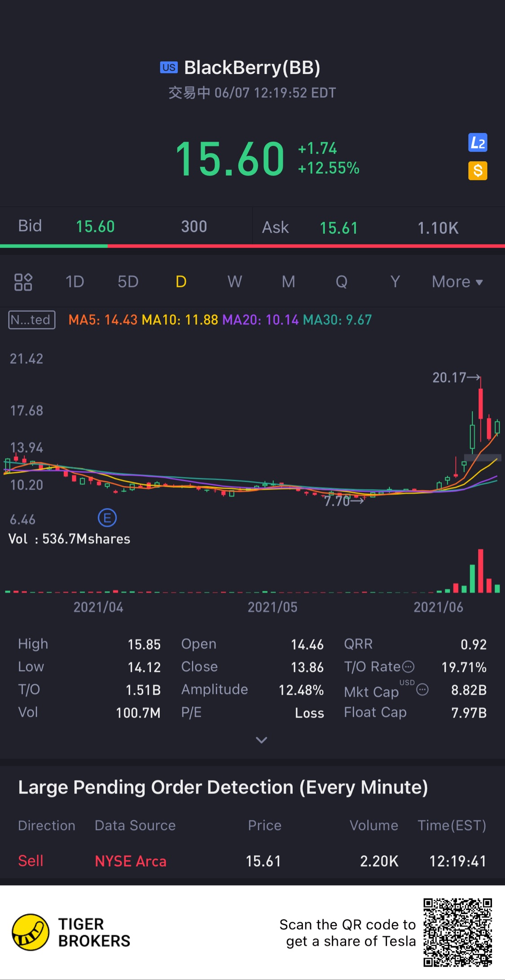The height and width of the screenshot is (980, 505).
Task: Tap the Close value 13.86
Action: [307, 667]
